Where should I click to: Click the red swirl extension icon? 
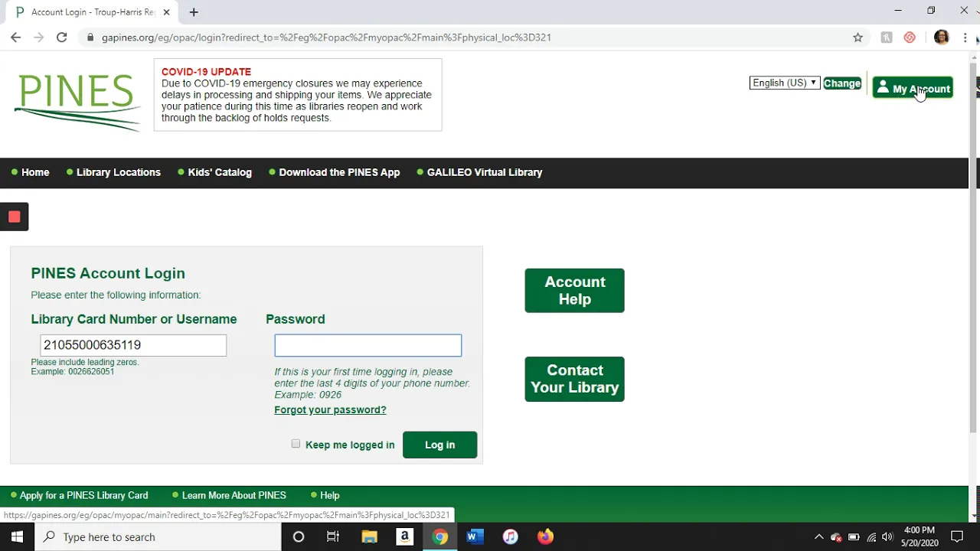coord(910,37)
